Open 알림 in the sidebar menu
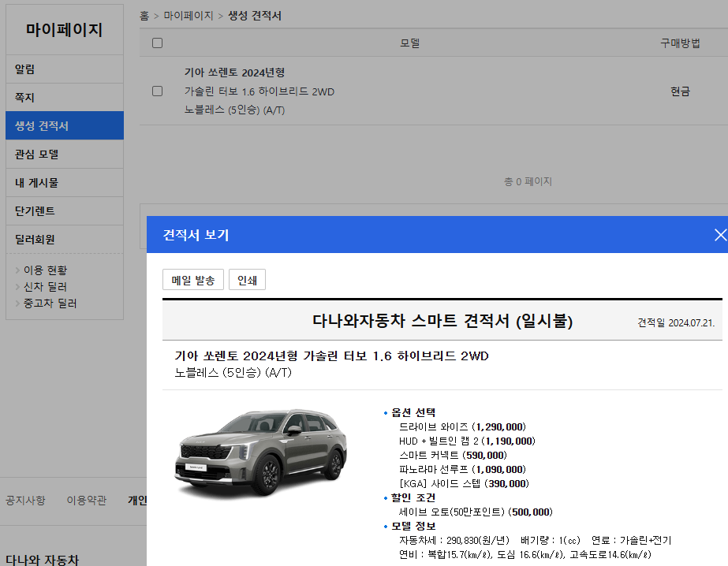This screenshot has height=566, width=728. click(x=65, y=69)
